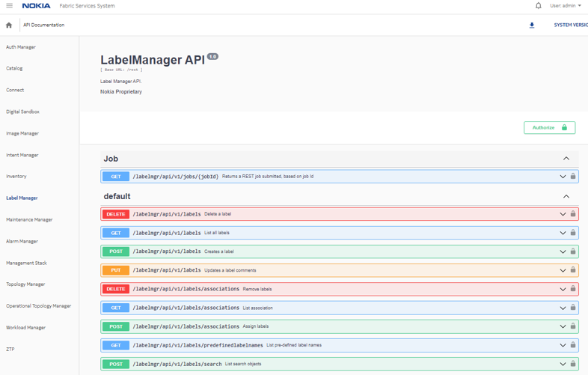The image size is (588, 375).
Task: Click lock icon on Updates label comments row
Action: [573, 269]
